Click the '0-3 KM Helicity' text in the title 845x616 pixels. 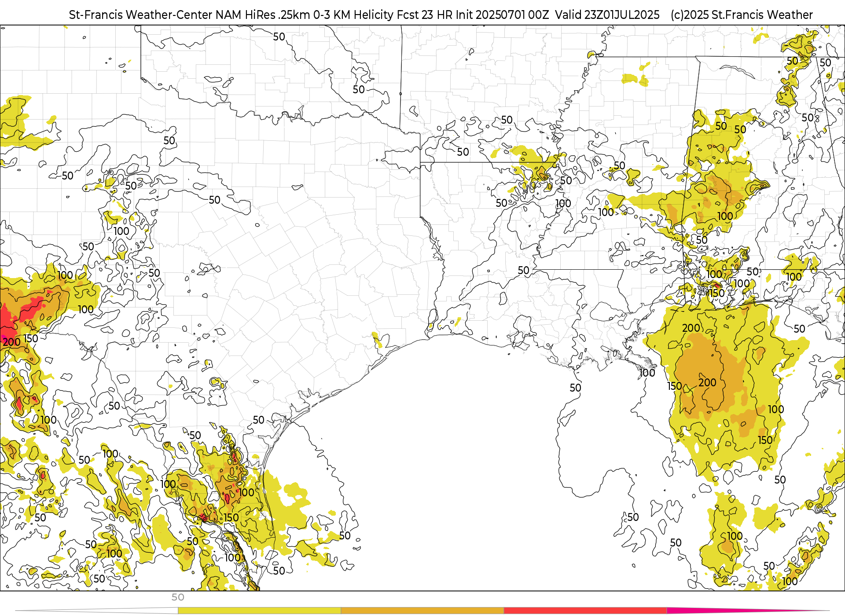(353, 15)
